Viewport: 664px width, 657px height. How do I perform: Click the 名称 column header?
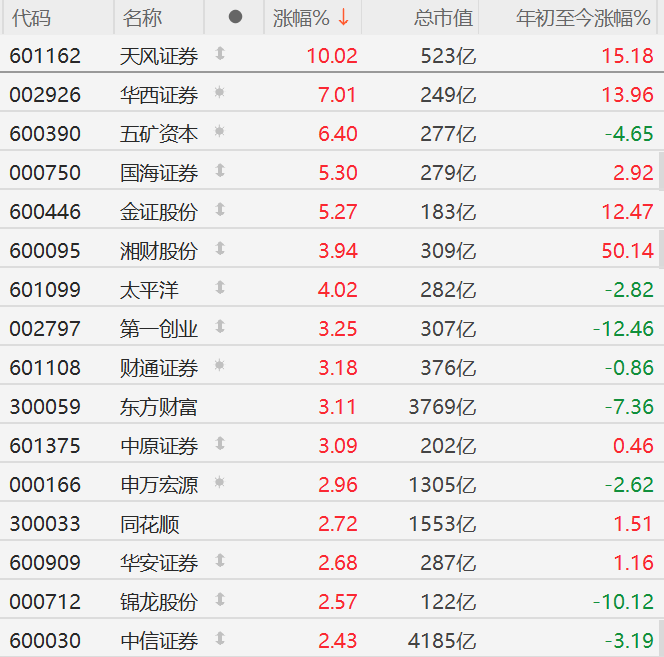(x=142, y=18)
